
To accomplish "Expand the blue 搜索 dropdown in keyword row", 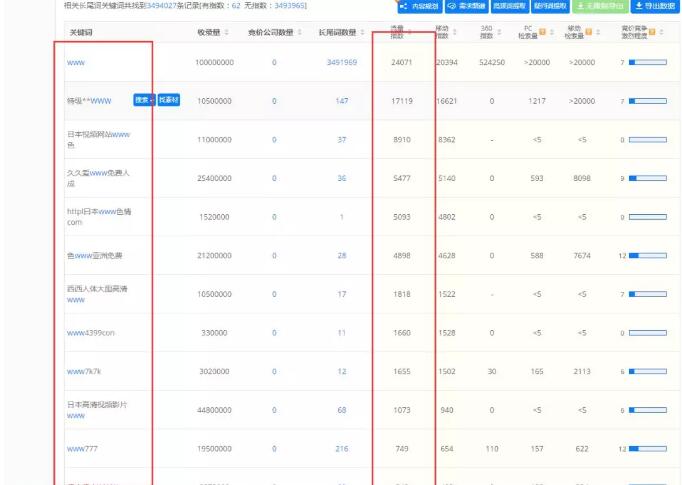I will [144, 100].
